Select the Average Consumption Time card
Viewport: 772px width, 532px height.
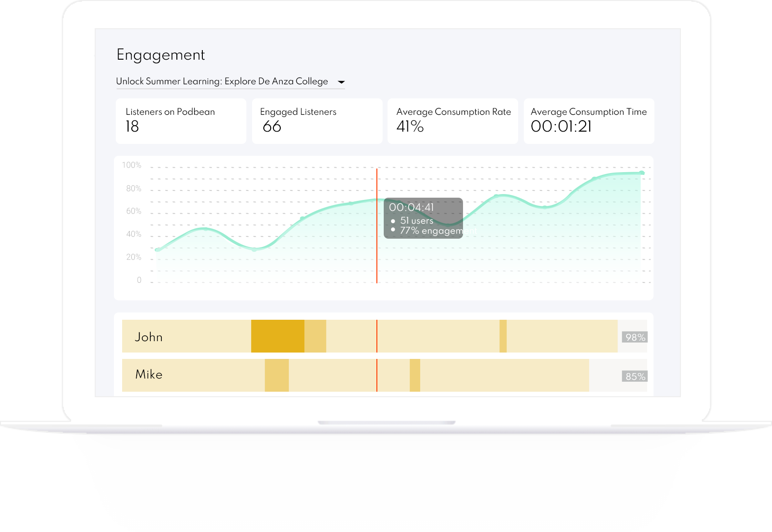pos(589,121)
